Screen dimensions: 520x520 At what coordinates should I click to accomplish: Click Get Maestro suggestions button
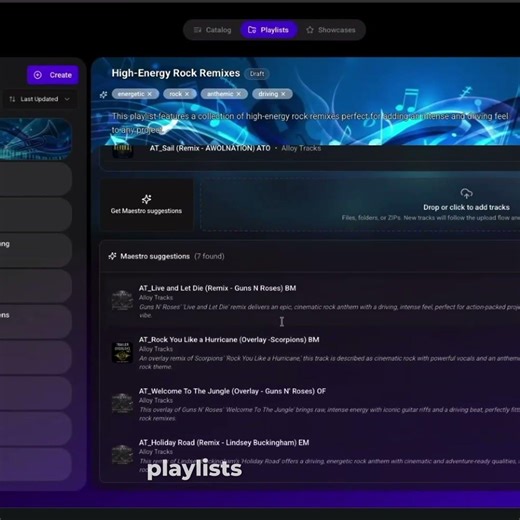(x=147, y=204)
